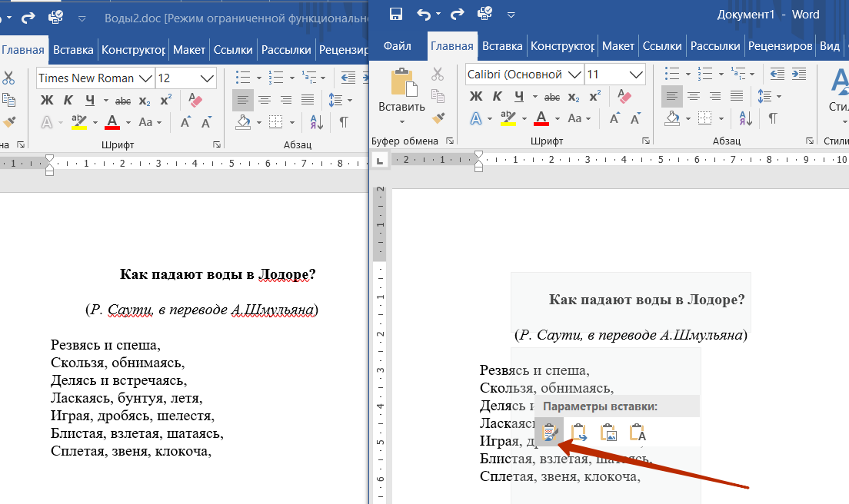This screenshot has height=504, width=849.
Task: Click Cut scissors icon in Документ1
Action: tap(438, 74)
